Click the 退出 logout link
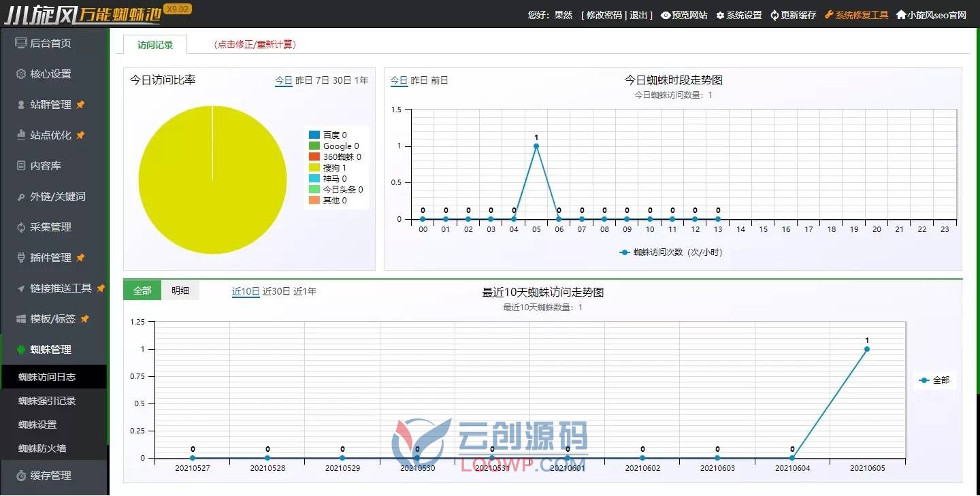The image size is (980, 496). pyautogui.click(x=638, y=15)
